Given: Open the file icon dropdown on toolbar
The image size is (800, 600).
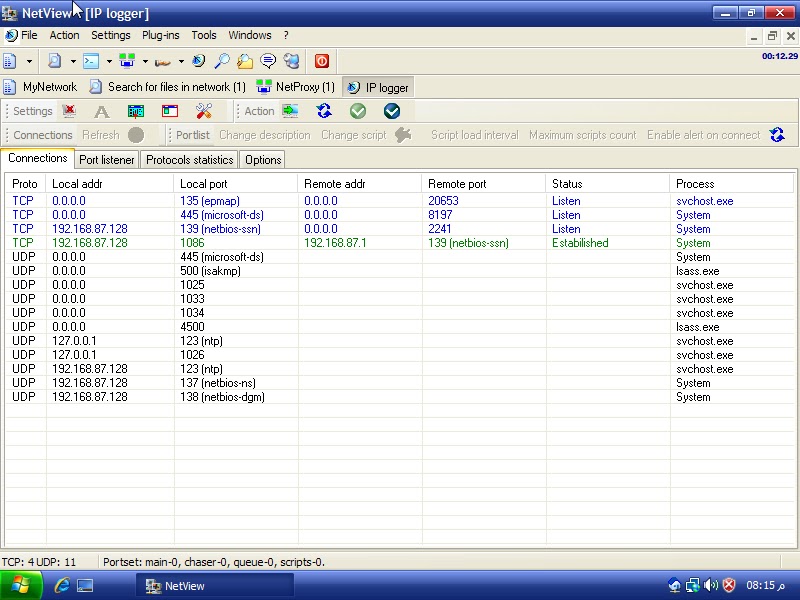Looking at the screenshot, I should (28, 60).
